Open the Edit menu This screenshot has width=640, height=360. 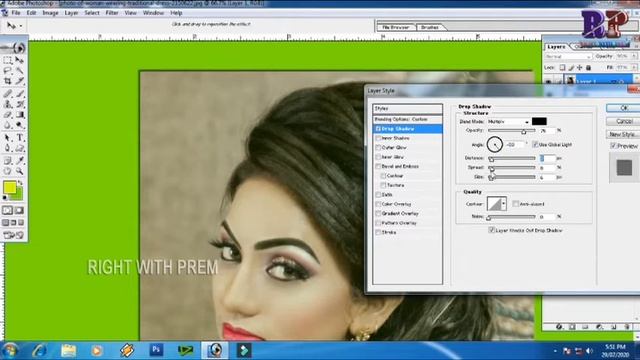coord(31,13)
